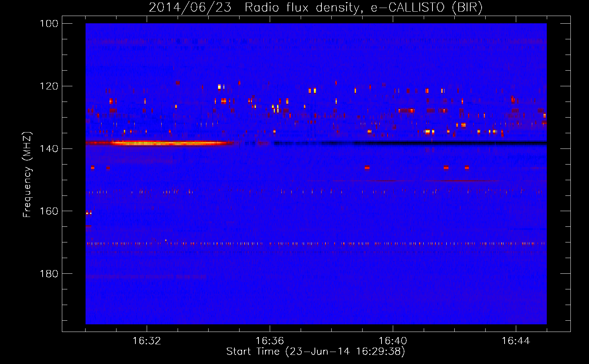Click the 140 frequency tick label

(x=49, y=149)
